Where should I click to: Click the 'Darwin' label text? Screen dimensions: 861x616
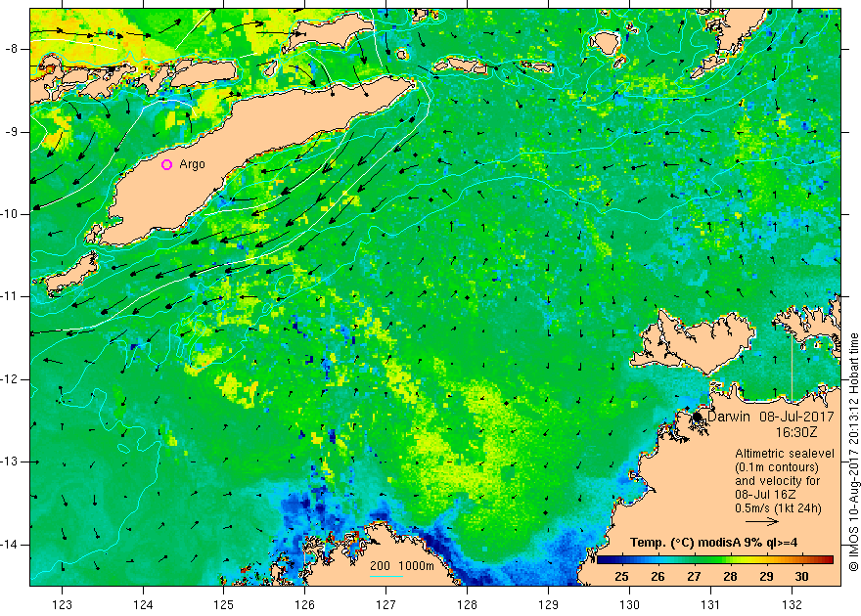coord(728,417)
